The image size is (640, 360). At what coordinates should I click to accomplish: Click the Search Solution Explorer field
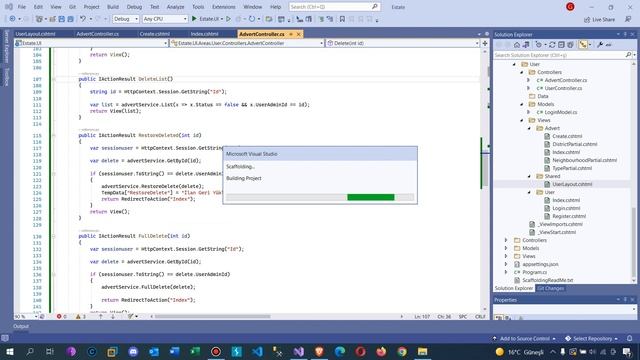coord(559,55)
